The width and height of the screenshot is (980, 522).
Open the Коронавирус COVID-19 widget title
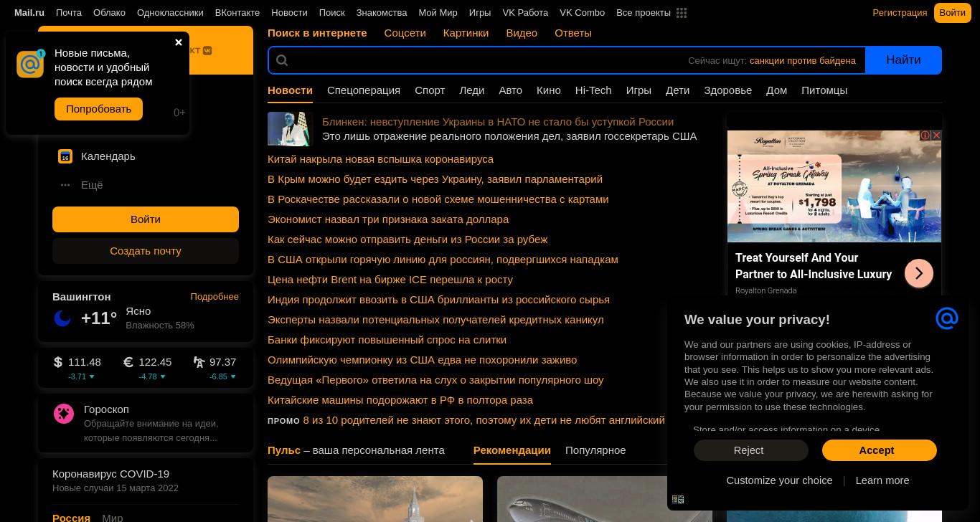[x=110, y=474]
